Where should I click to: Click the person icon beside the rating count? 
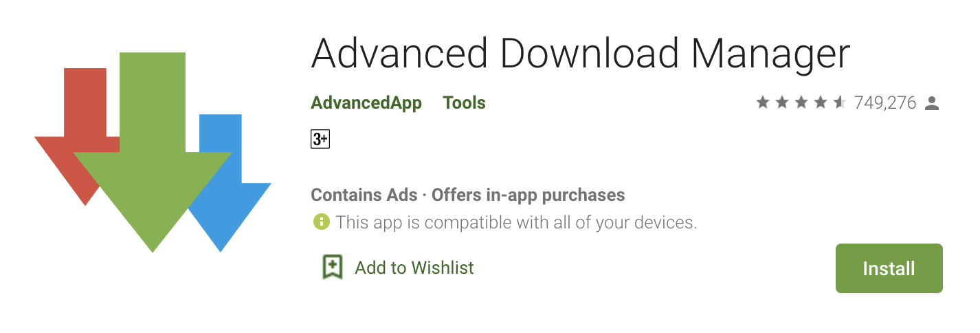pyautogui.click(x=932, y=103)
